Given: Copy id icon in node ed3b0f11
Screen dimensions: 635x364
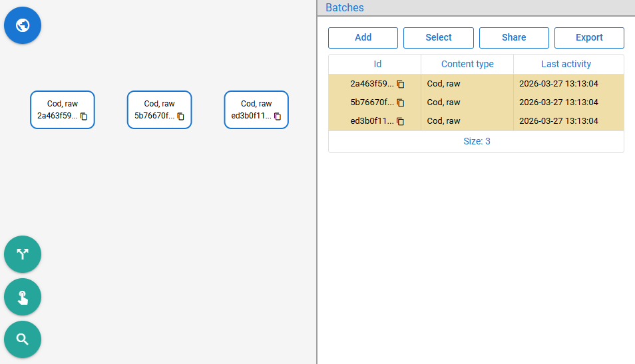Looking at the screenshot, I should click(x=278, y=116).
